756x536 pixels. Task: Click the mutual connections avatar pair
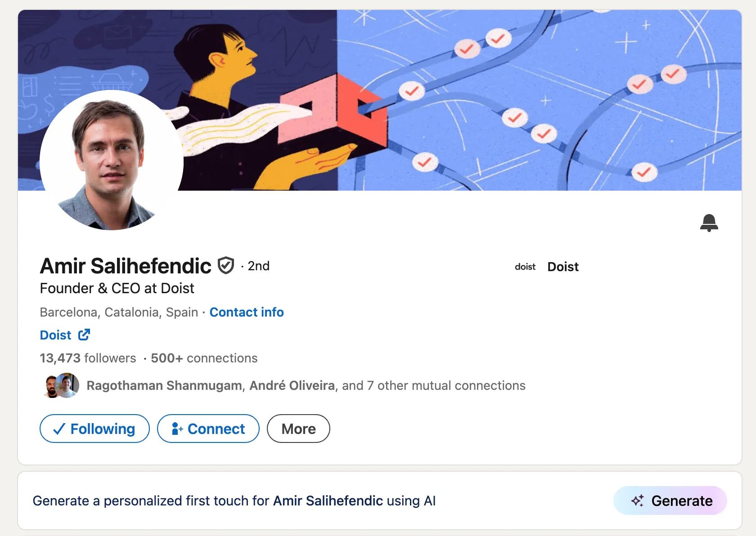pos(62,386)
